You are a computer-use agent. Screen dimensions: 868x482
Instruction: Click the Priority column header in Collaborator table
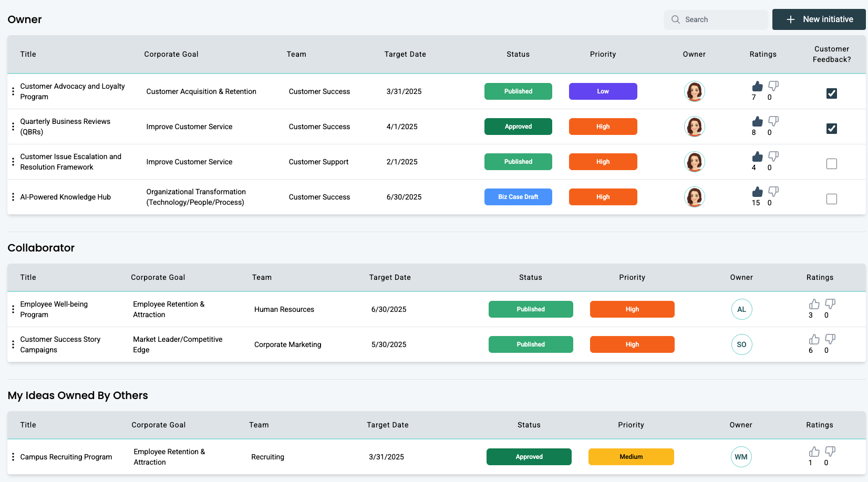(632, 277)
